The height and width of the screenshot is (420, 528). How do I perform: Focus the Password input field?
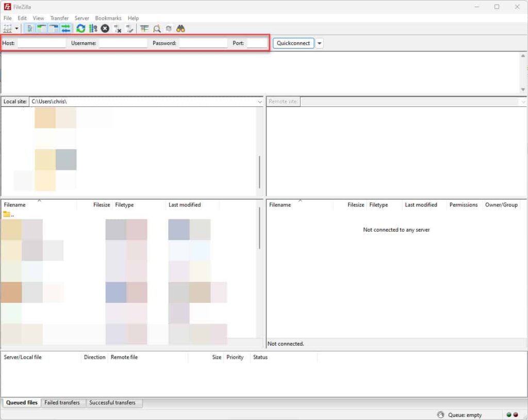pos(203,43)
